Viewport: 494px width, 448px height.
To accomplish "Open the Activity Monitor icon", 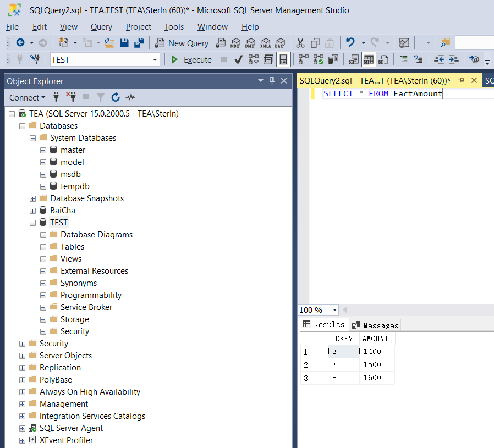I will (404, 42).
